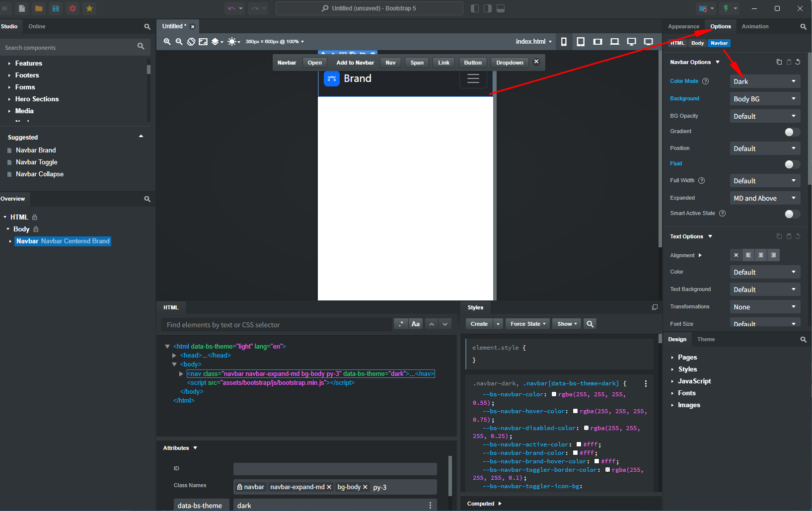Click the green lightning publish icon
The height and width of the screenshot is (511, 812).
coord(726,8)
